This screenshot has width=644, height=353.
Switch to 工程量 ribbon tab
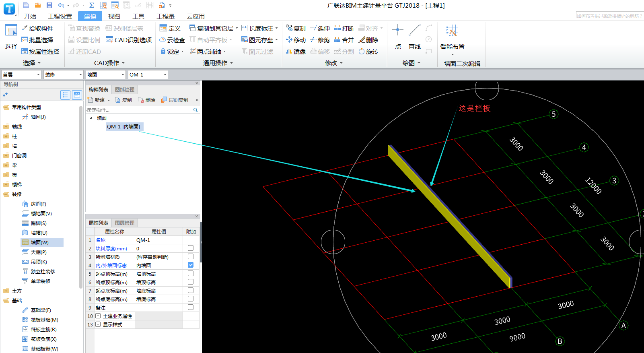(166, 16)
